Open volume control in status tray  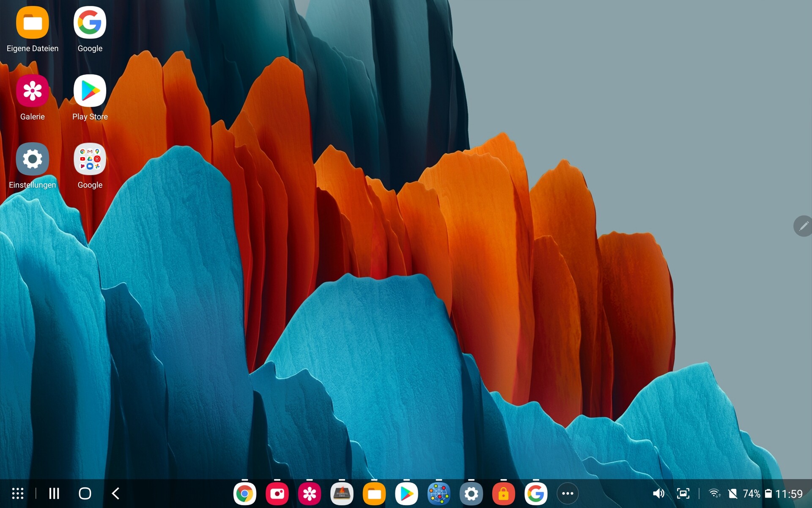pyautogui.click(x=658, y=494)
